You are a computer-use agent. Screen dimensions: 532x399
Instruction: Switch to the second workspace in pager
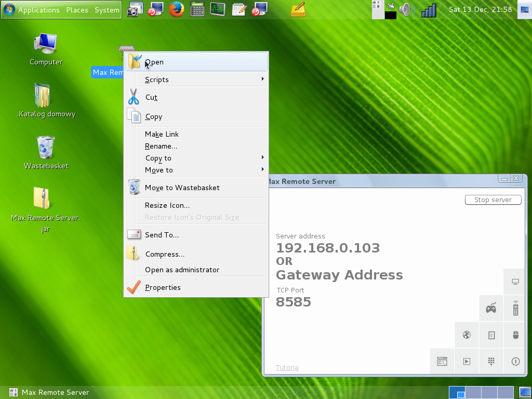(x=473, y=392)
